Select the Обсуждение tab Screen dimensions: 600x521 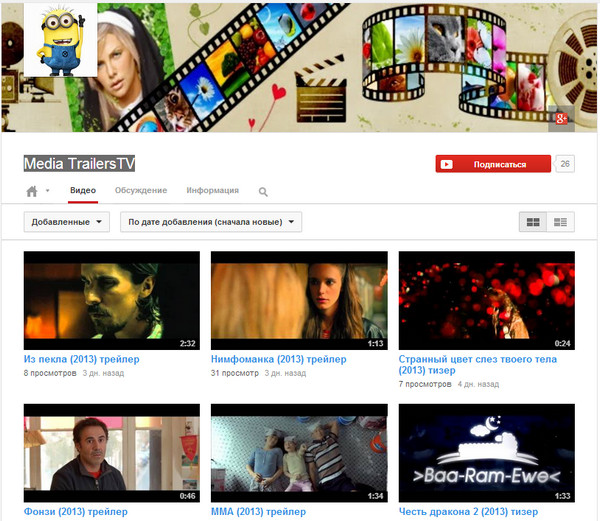[x=141, y=190]
